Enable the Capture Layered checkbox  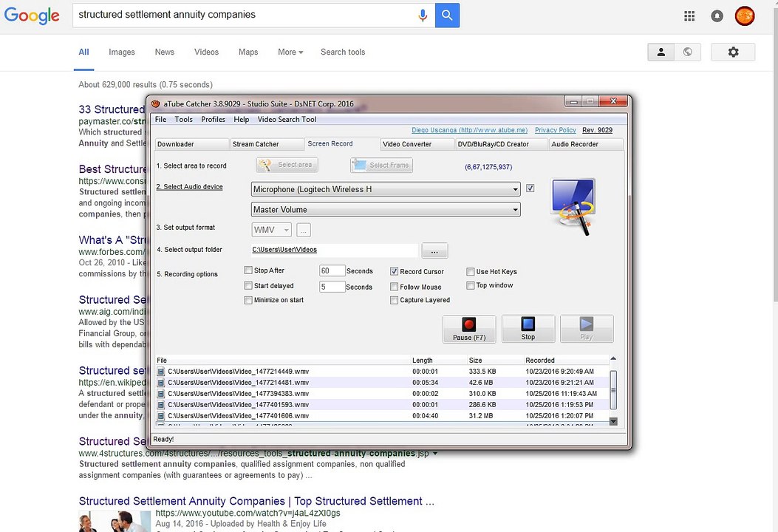(x=394, y=300)
